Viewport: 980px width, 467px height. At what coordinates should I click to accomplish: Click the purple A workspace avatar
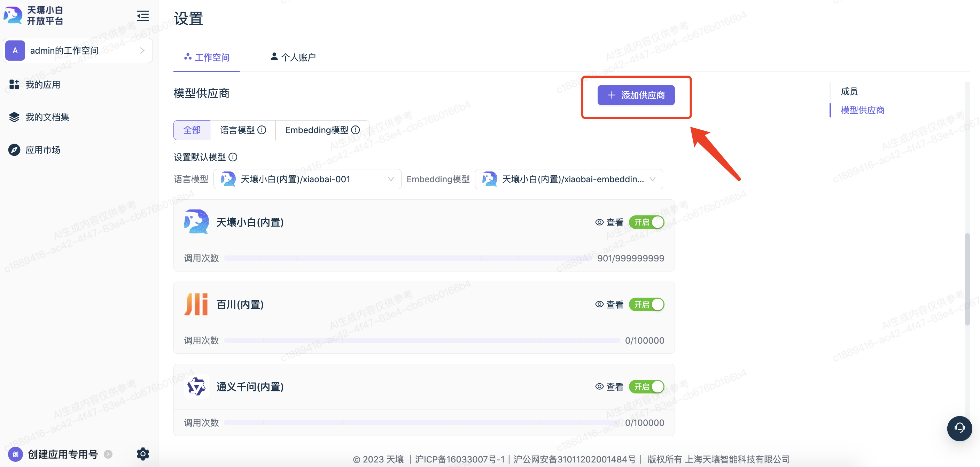pyautogui.click(x=15, y=51)
